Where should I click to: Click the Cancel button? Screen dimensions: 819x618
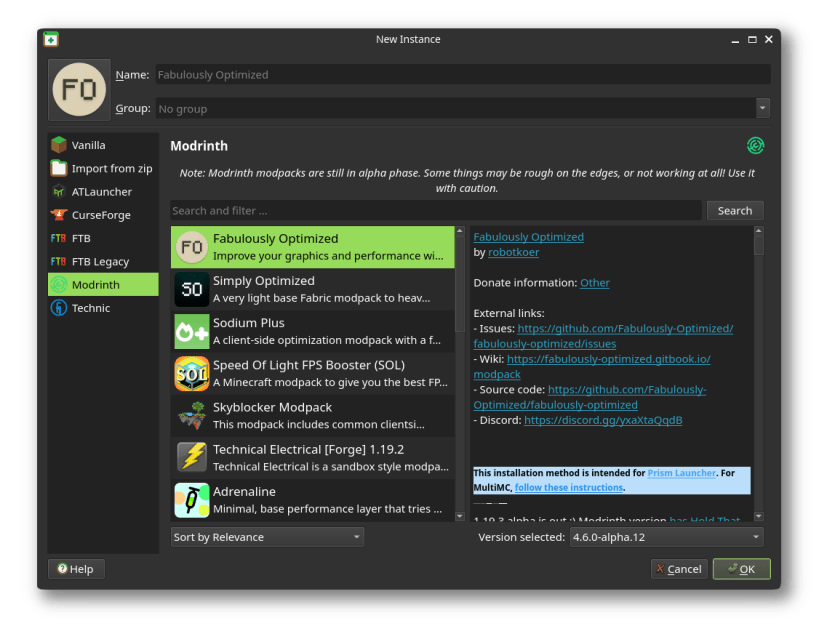(x=679, y=569)
